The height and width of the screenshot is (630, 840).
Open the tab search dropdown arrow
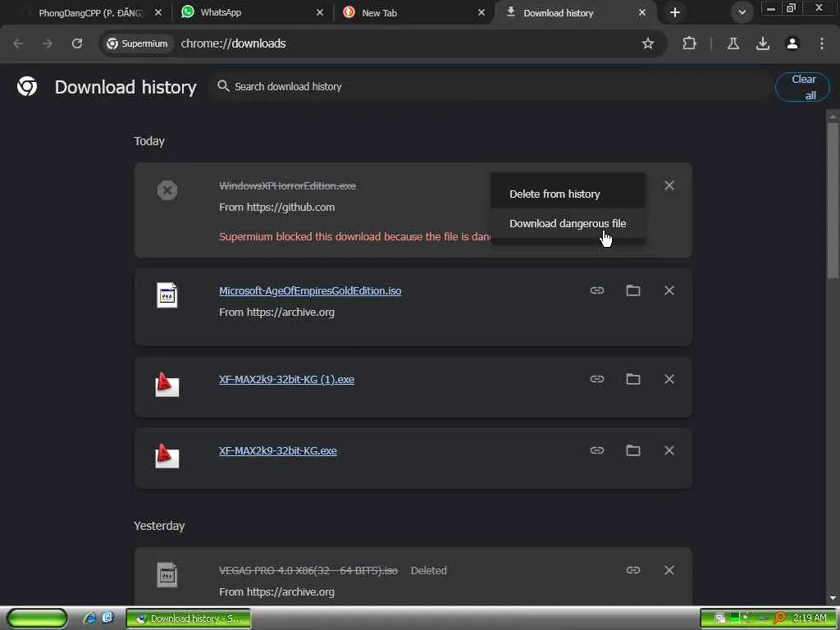[742, 12]
